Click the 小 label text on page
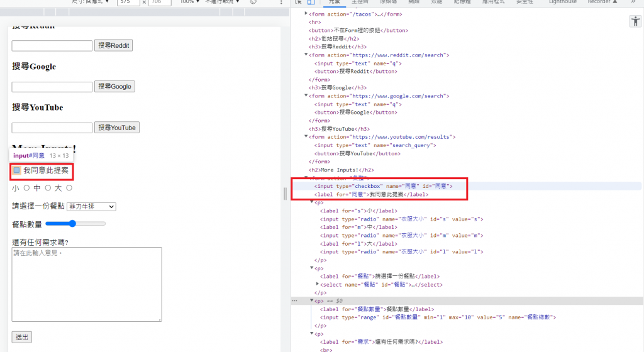The width and height of the screenshot is (644, 352). [16, 188]
